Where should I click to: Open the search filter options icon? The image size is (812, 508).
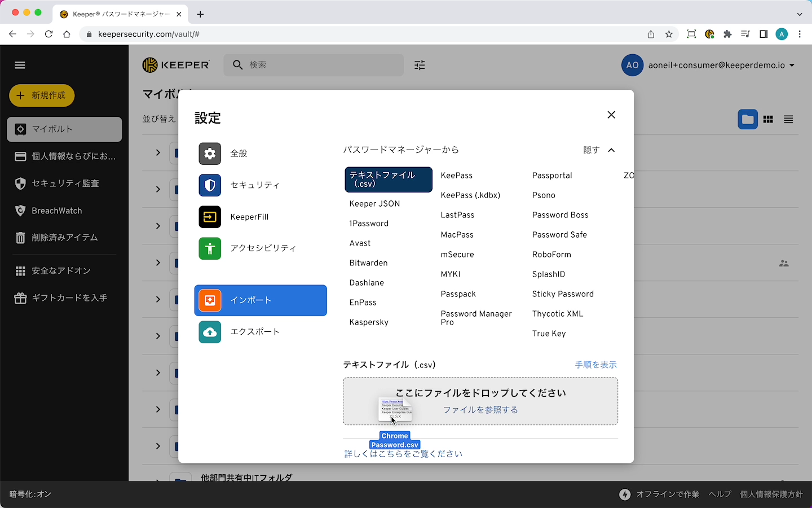tap(420, 65)
